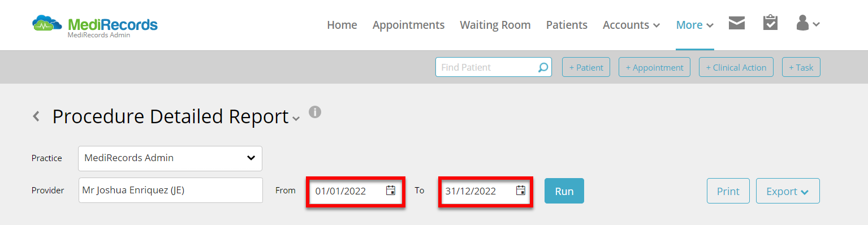This screenshot has height=225, width=868.
Task: Open the Waiting Room page
Action: [x=495, y=25]
